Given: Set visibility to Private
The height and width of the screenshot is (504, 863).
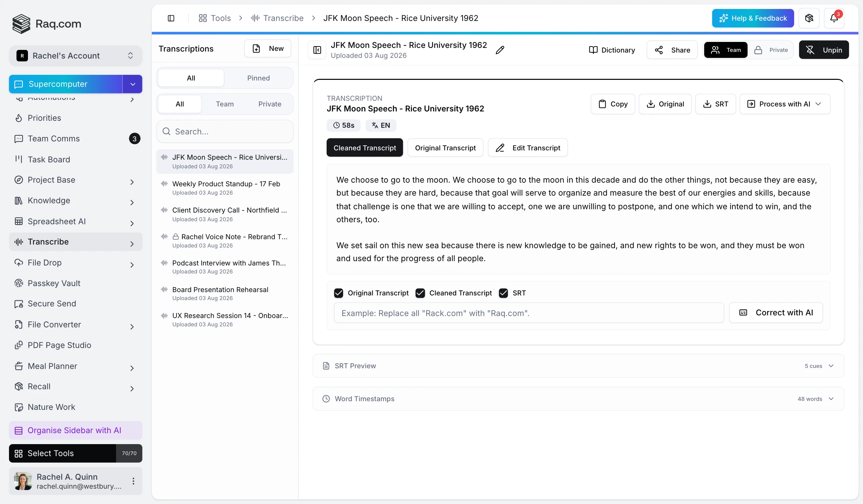Looking at the screenshot, I should click(x=771, y=50).
